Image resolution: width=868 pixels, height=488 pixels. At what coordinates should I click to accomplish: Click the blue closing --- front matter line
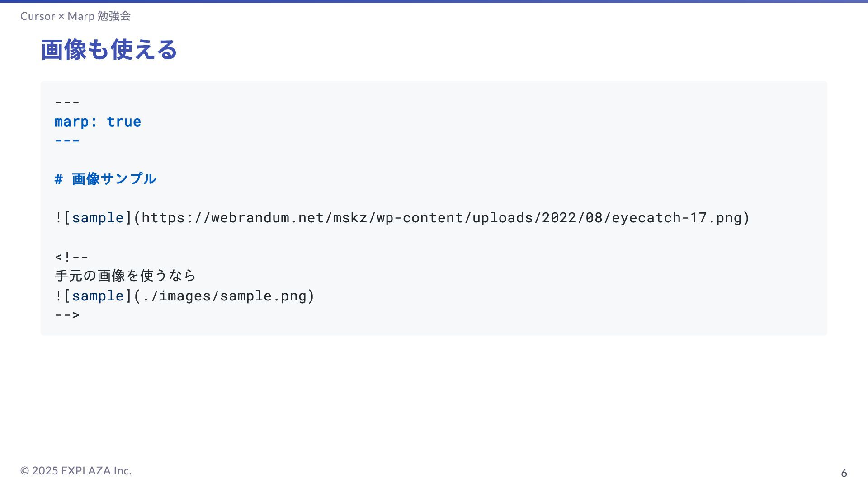pos(67,141)
